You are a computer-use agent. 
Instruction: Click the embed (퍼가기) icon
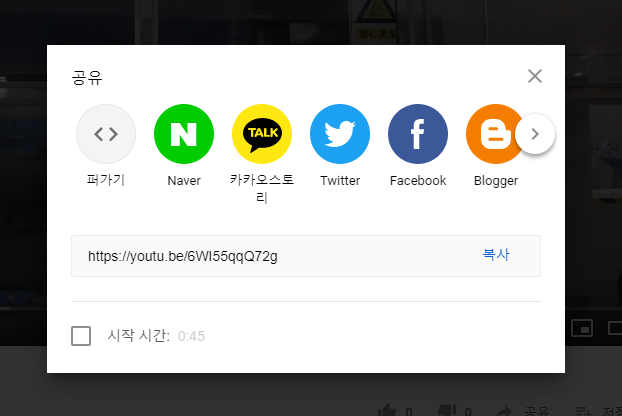pyautogui.click(x=106, y=134)
